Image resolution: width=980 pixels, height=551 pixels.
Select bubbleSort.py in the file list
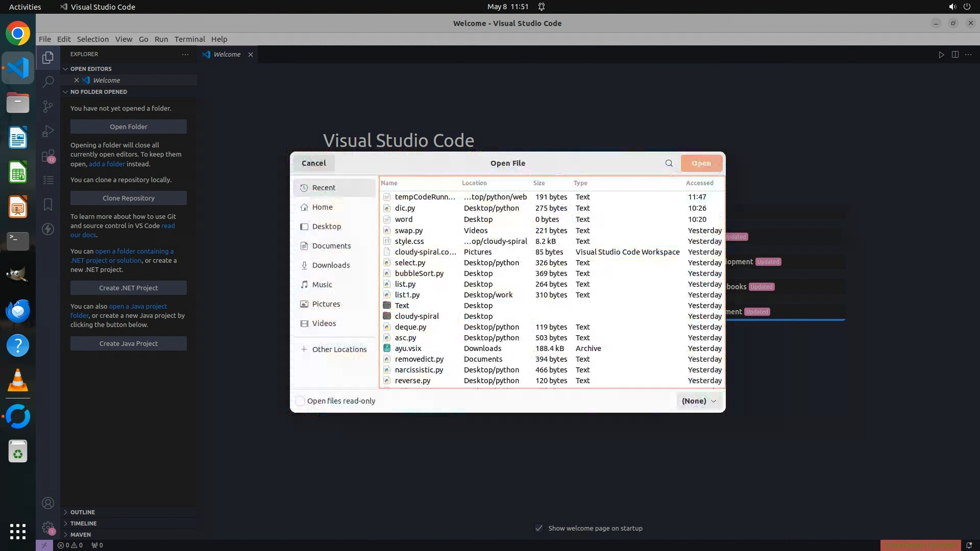pyautogui.click(x=419, y=273)
